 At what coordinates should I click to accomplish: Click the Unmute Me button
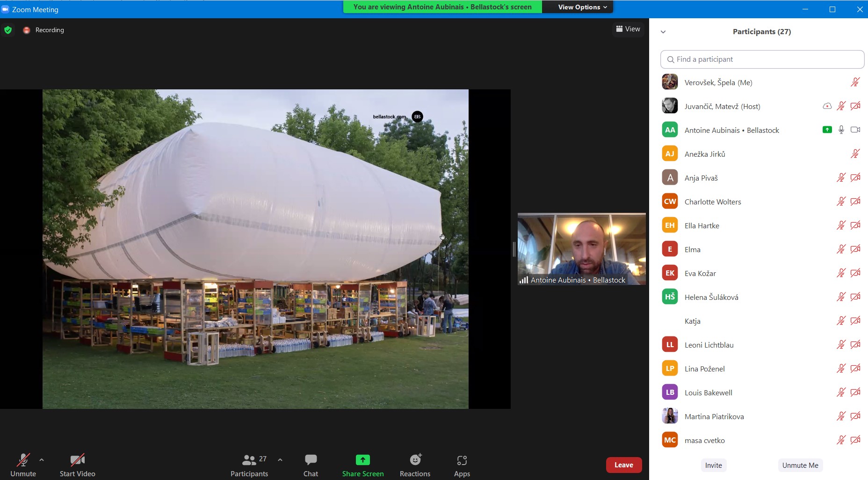coord(800,465)
